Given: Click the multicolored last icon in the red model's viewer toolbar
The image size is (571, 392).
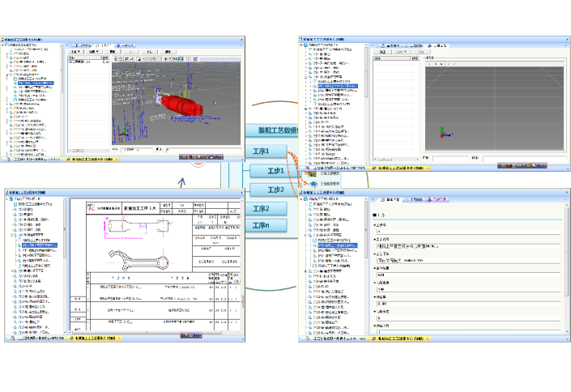Looking at the screenshot, I should pos(195,58).
